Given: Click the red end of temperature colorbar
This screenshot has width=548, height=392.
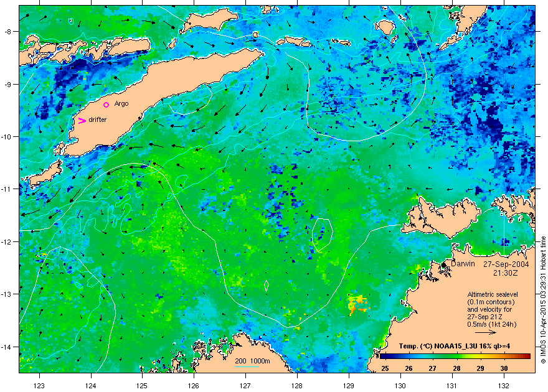Looking at the screenshot, I should [526, 357].
